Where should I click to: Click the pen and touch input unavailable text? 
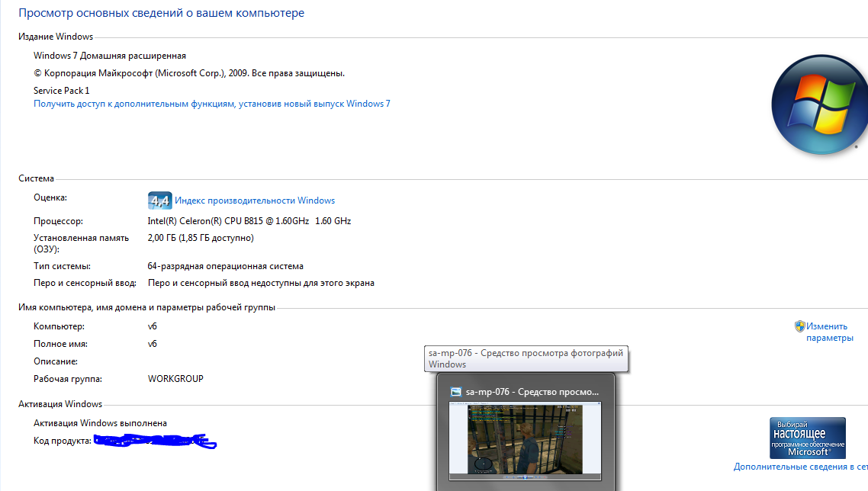pyautogui.click(x=261, y=283)
